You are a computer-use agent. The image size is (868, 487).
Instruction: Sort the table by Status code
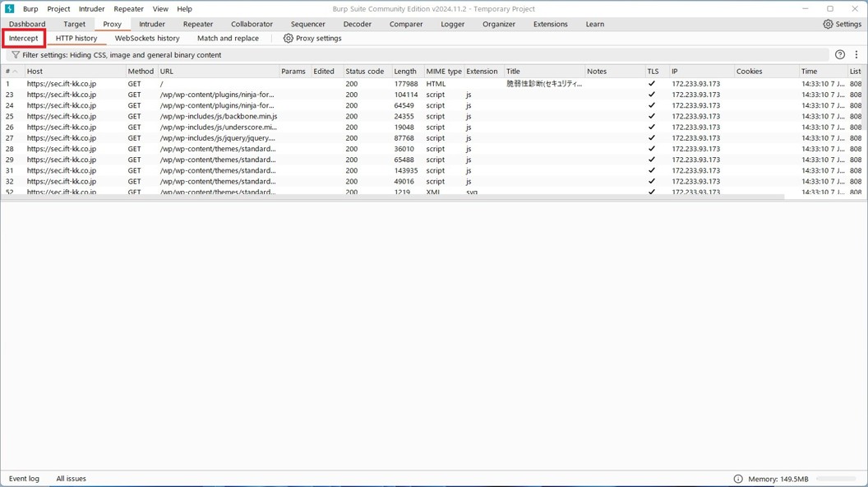[364, 72]
